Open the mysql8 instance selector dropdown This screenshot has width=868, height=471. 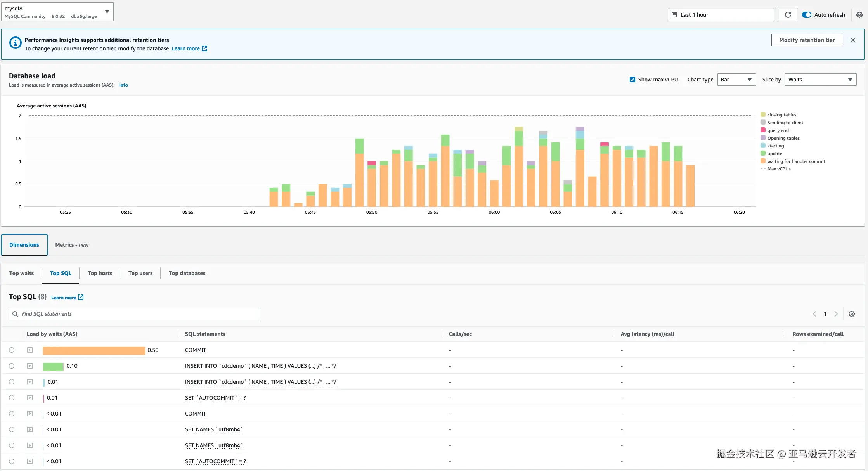(x=57, y=12)
